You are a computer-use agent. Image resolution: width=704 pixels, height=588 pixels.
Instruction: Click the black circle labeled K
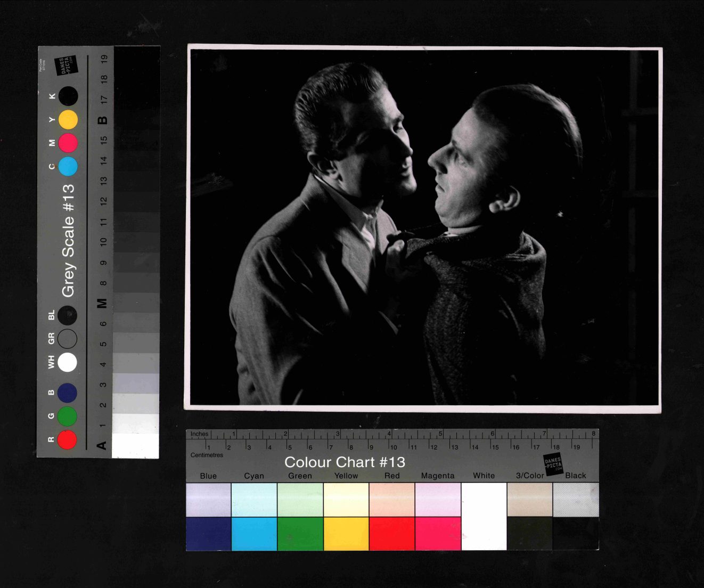(x=68, y=96)
